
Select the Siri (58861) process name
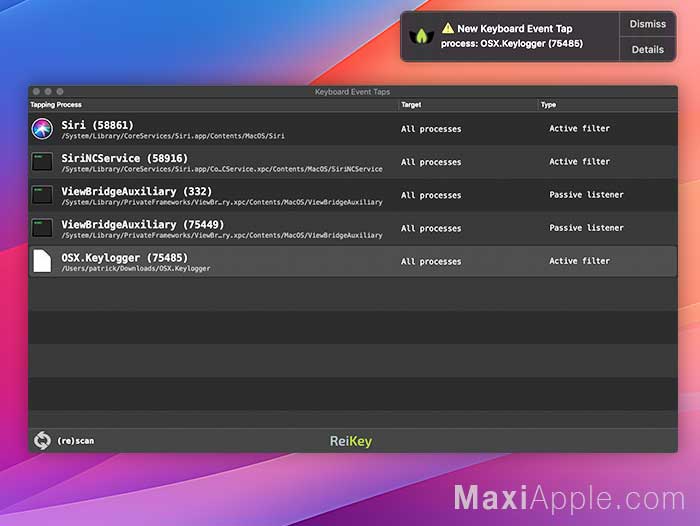(97, 125)
